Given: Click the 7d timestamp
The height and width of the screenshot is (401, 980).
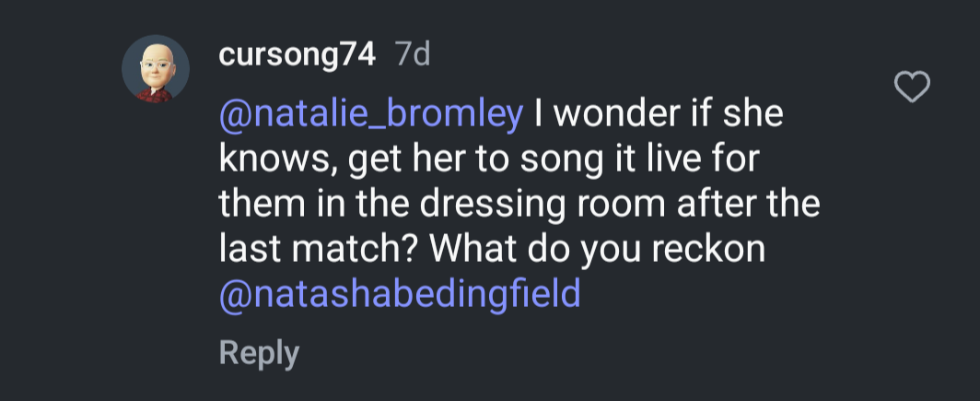Looking at the screenshot, I should click(x=412, y=55).
